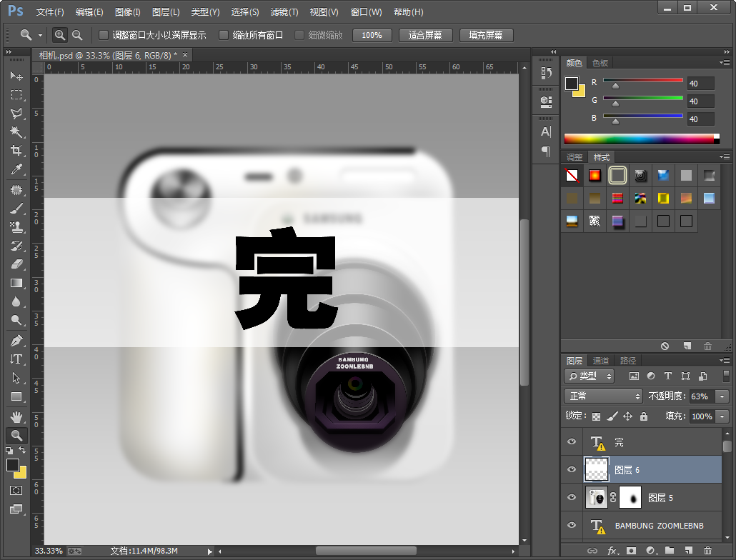Select the Blur tool

point(16,301)
